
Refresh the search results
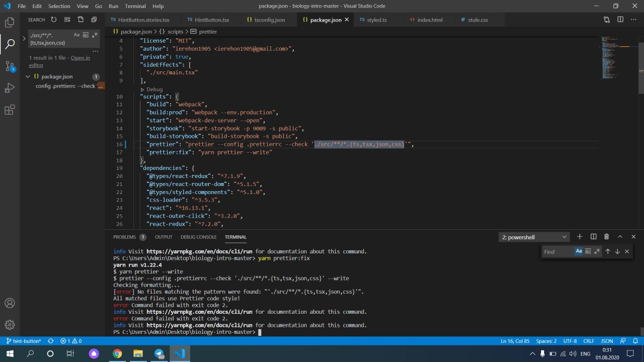point(54,20)
